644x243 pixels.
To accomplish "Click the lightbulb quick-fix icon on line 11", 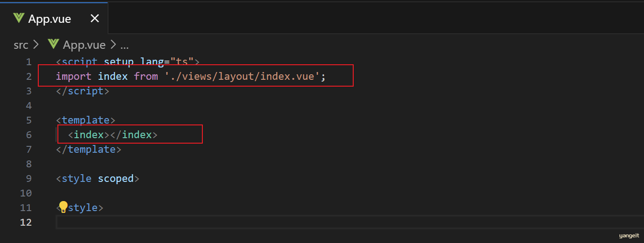I will (x=63, y=207).
